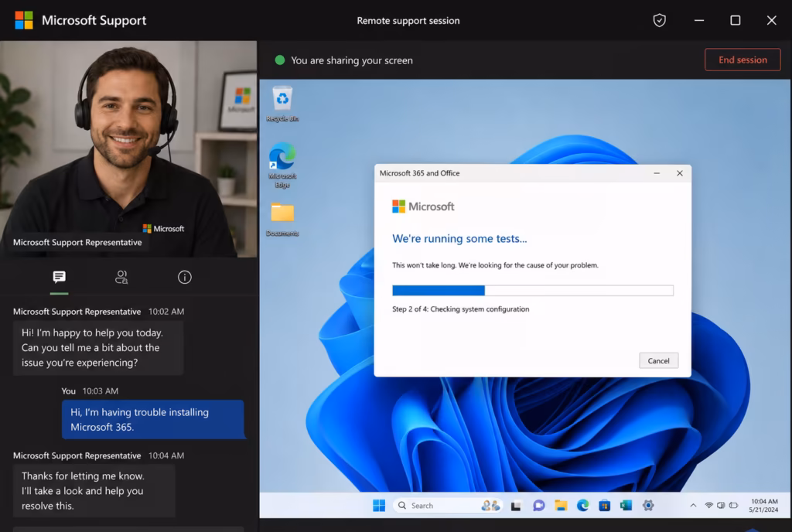Click the Wi-Fi tray icon

[x=708, y=505]
